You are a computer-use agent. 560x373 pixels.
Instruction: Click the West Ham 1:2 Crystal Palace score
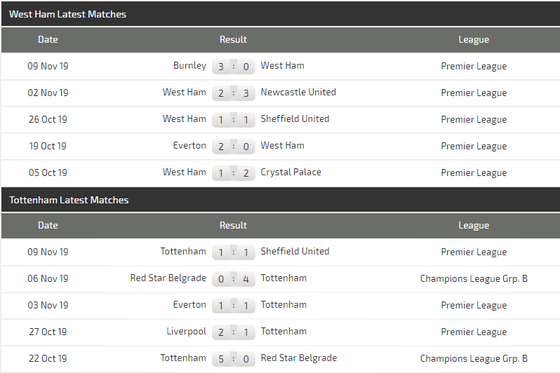pyautogui.click(x=234, y=173)
